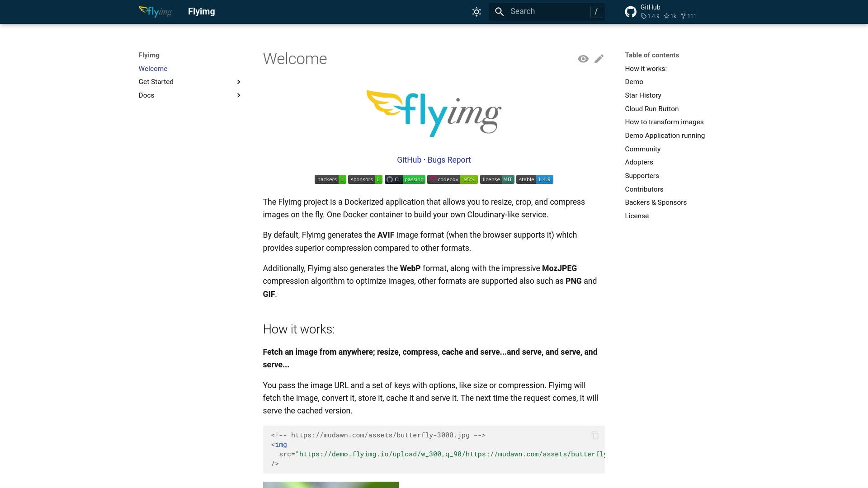
Task: Click the GitHub icon in top right
Action: click(x=630, y=11)
